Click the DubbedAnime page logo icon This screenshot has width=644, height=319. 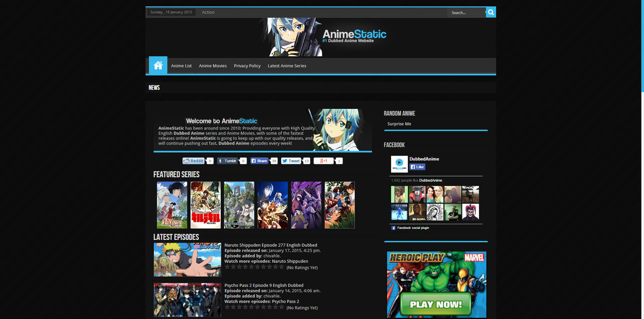399,164
